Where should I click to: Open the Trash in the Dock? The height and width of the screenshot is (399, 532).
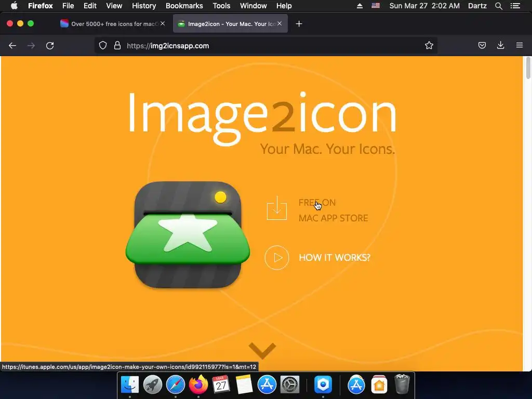click(x=402, y=384)
